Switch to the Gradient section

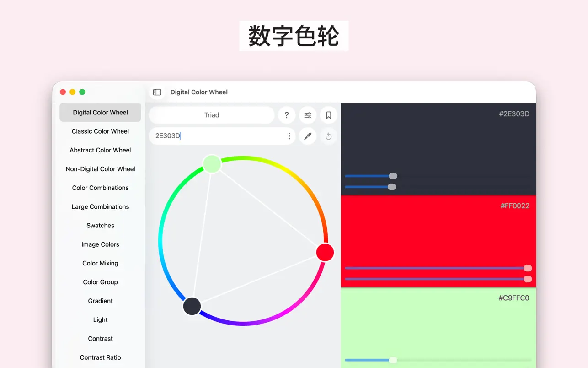click(100, 301)
